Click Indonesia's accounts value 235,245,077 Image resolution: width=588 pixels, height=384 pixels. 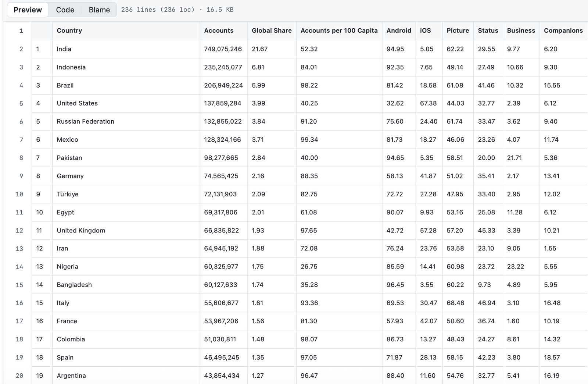point(223,67)
